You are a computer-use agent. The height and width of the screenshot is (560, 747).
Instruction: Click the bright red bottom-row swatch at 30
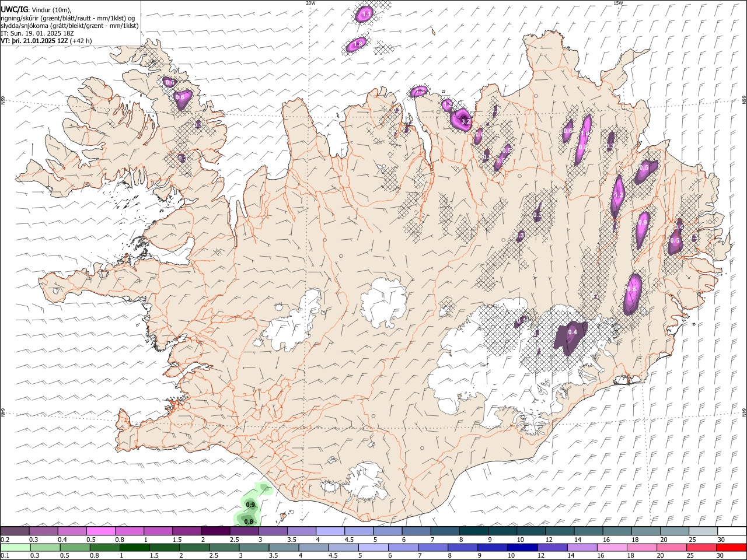click(731, 547)
